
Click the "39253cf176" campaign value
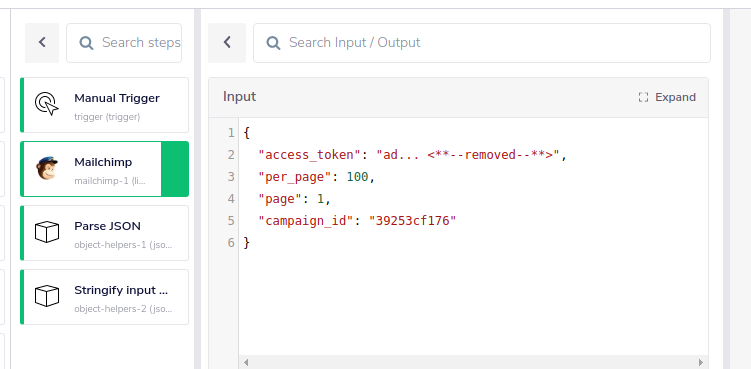(x=412, y=221)
